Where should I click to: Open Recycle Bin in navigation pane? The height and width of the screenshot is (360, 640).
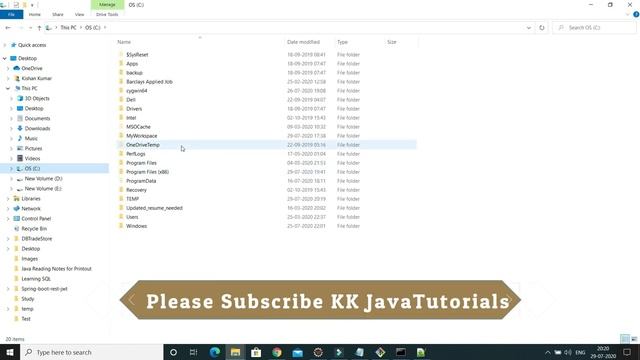[x=34, y=229]
